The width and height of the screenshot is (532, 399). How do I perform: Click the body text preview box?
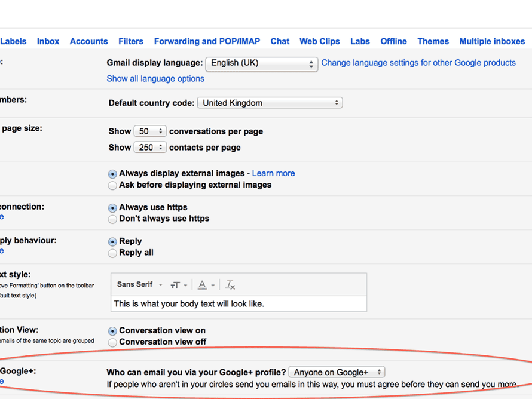tap(239, 304)
